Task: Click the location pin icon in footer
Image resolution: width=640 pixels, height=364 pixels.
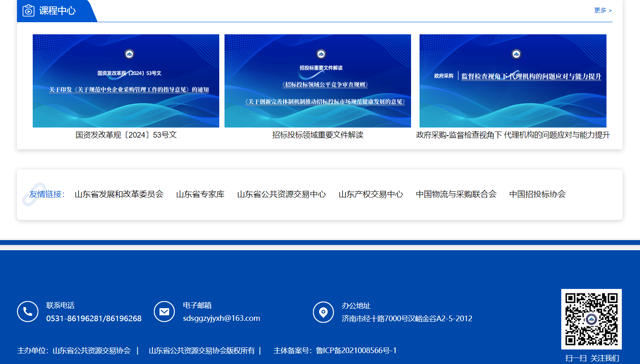Action: (323, 312)
